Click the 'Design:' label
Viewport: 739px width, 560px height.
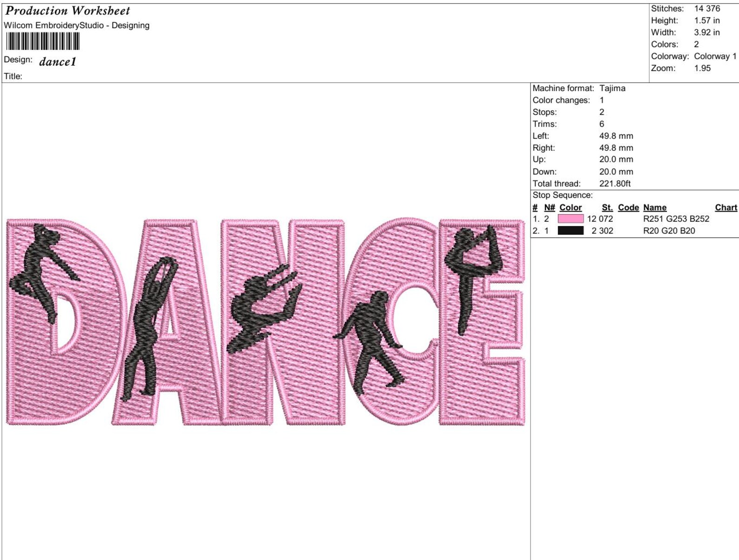click(x=18, y=60)
